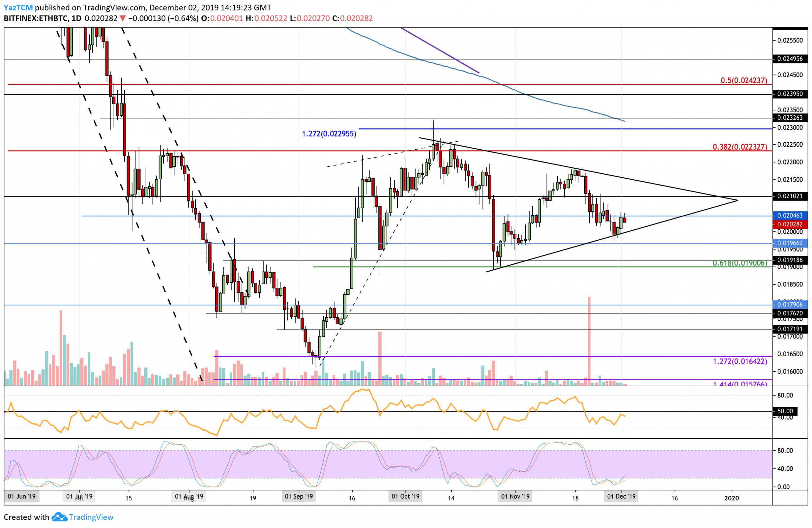The height and width of the screenshot is (528, 812).
Task: Click the 0.021021 price axis label
Action: click(790, 196)
